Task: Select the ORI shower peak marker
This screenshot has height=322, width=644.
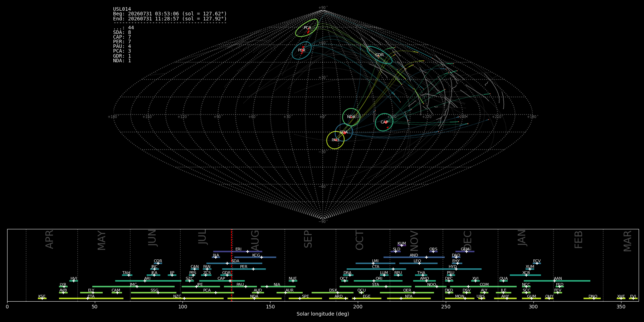Action: point(374,281)
